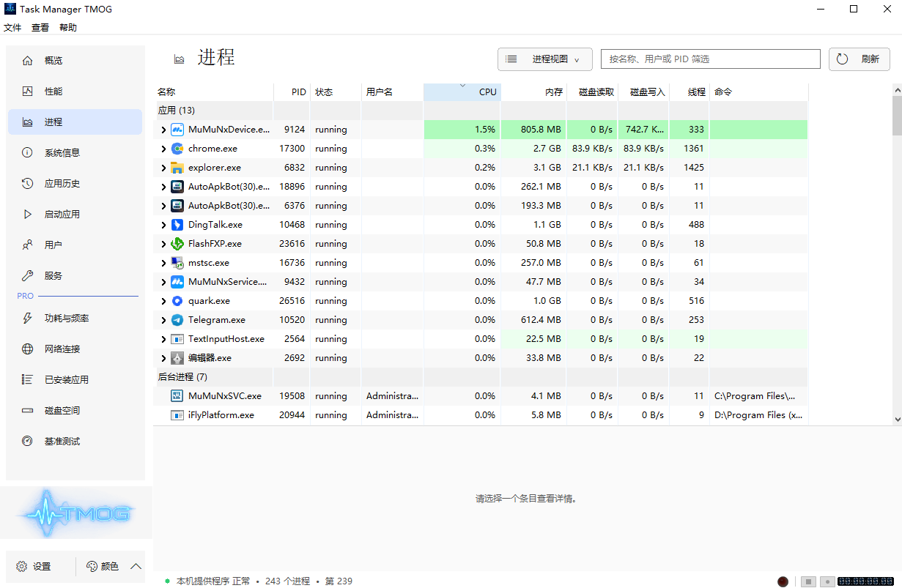Open 设置 settings button

[x=34, y=567]
